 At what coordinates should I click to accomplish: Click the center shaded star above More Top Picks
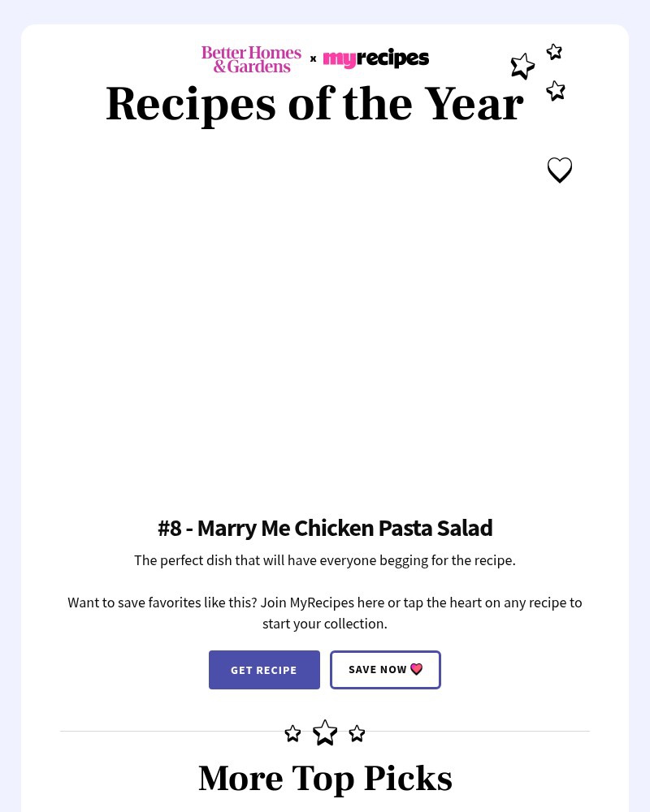point(325,732)
